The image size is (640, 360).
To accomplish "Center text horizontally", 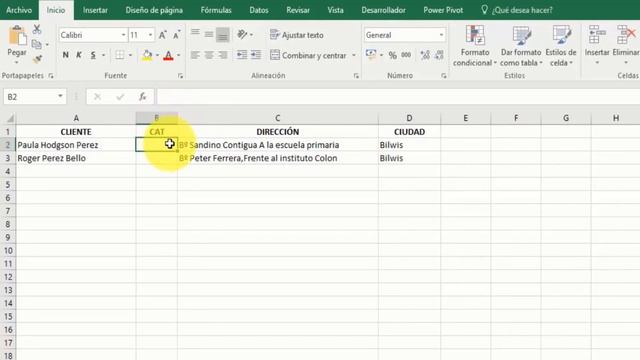I will click(209, 55).
